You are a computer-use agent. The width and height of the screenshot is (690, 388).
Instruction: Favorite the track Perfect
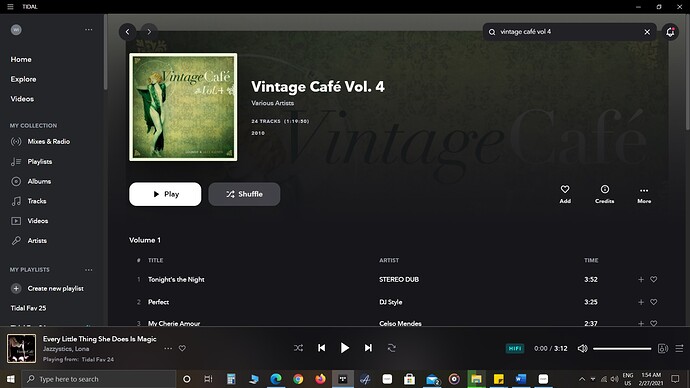click(653, 302)
